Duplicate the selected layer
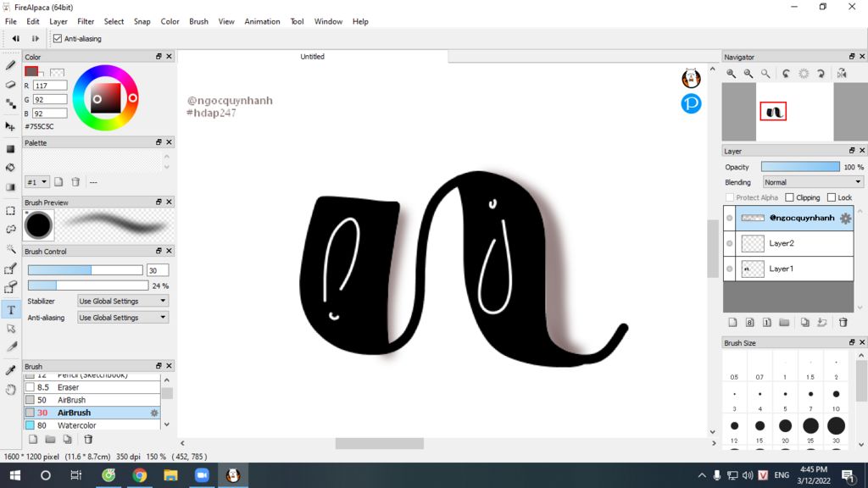This screenshot has height=488, width=868. (805, 323)
